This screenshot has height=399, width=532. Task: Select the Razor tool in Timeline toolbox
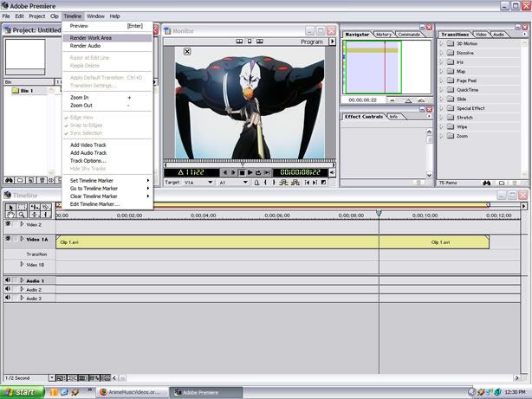point(46,207)
